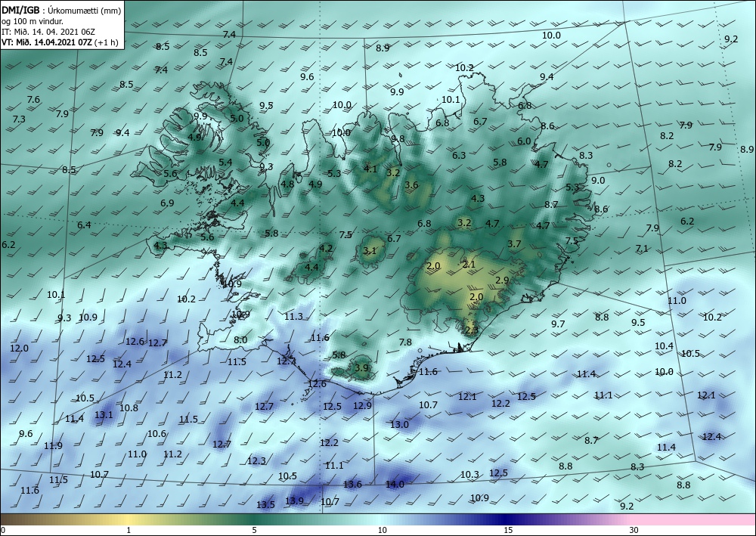The width and height of the screenshot is (756, 536).
Task: Click the 10.8 value on the map
Action: pos(129,407)
